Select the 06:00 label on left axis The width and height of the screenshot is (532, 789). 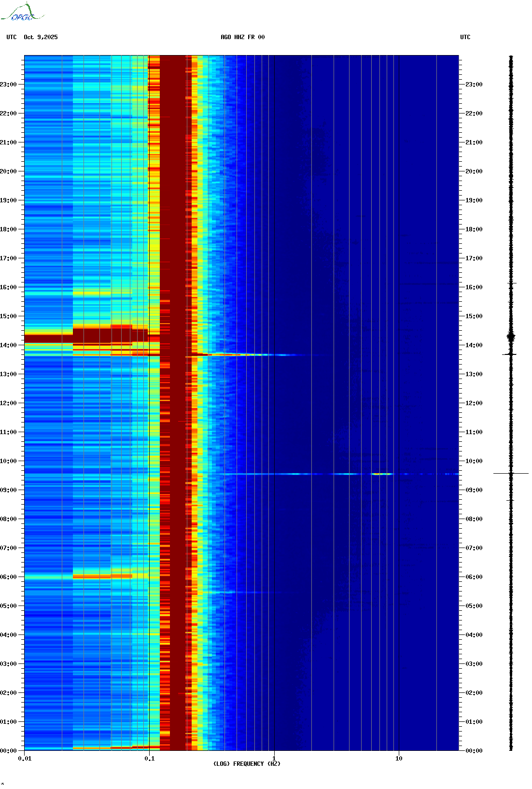tap(8, 577)
